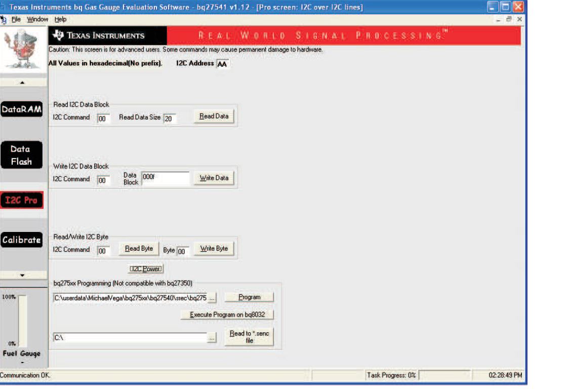Click the Fuel Gauge label
The height and width of the screenshot is (392, 569).
(22, 354)
